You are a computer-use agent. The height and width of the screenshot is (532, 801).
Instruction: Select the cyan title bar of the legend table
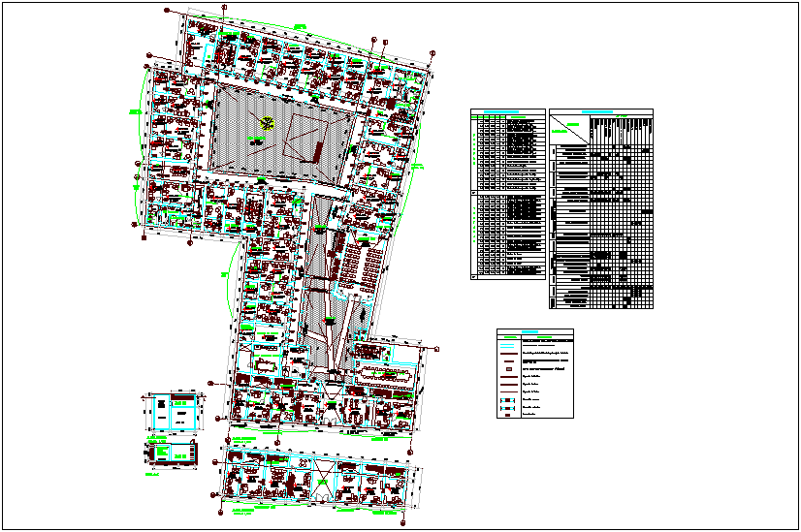point(530,331)
